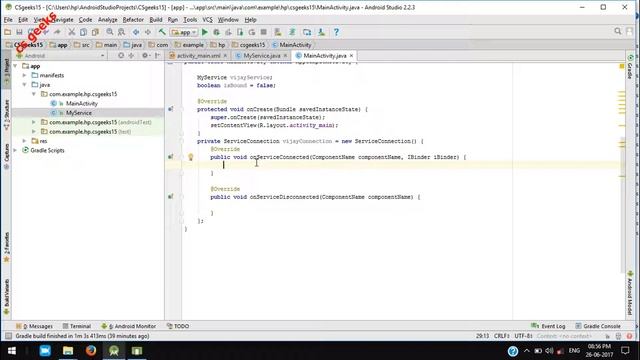The height and width of the screenshot is (360, 640).
Task: Click Scroll from Source target icon
Action: click(x=121, y=56)
